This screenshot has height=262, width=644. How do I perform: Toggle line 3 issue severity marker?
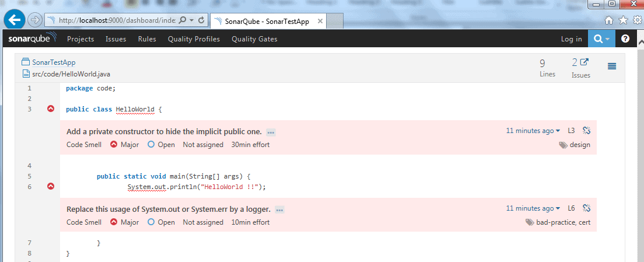point(51,109)
